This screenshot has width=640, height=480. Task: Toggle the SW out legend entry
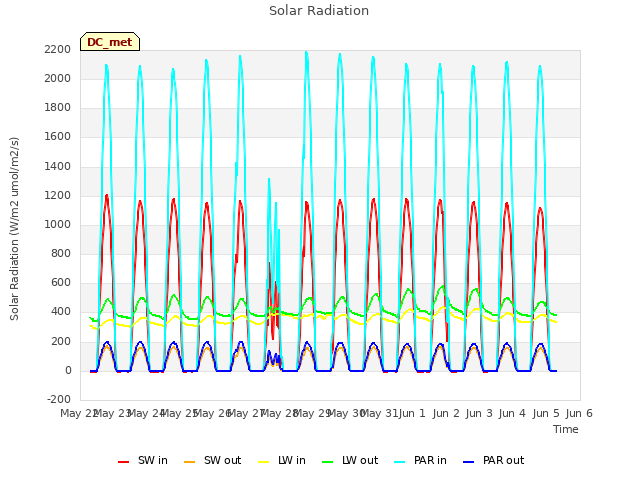point(213,460)
